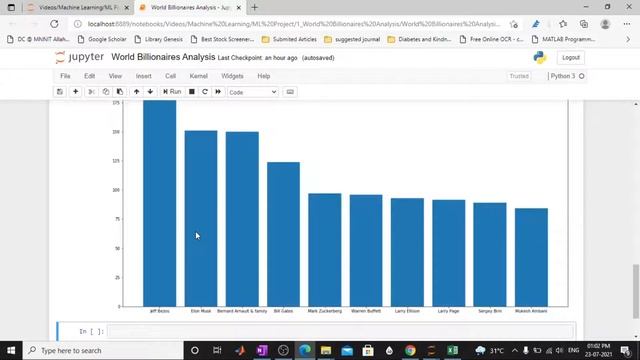Expand more bookmarks chevron
The image size is (640, 360).
pyautogui.click(x=628, y=39)
